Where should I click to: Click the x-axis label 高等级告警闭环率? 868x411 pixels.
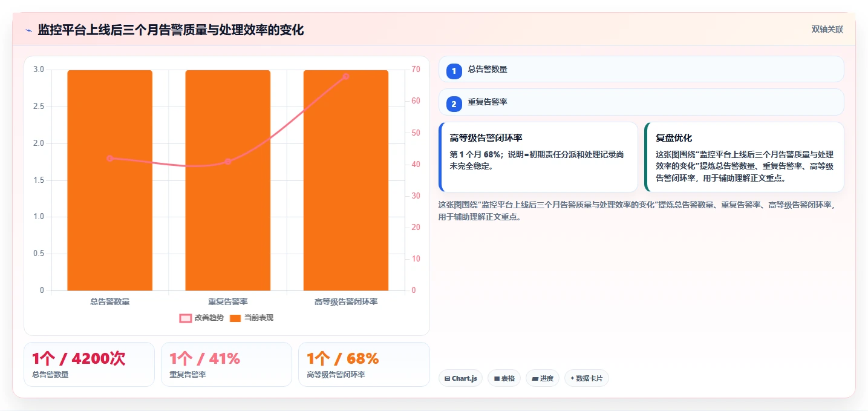click(346, 301)
